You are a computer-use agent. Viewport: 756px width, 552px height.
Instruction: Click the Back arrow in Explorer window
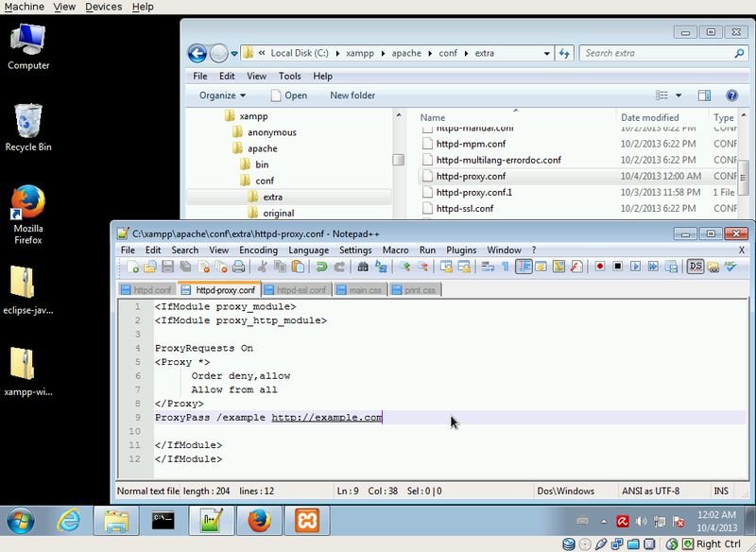[x=198, y=54]
